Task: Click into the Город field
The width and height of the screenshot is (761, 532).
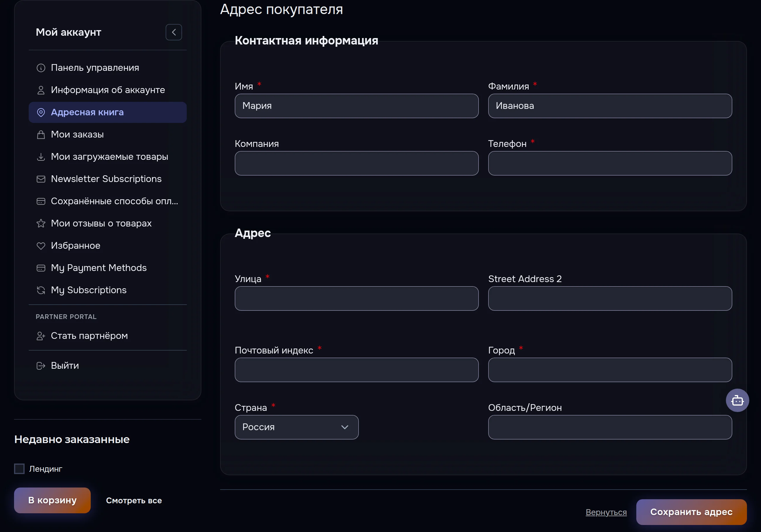Action: (610, 370)
